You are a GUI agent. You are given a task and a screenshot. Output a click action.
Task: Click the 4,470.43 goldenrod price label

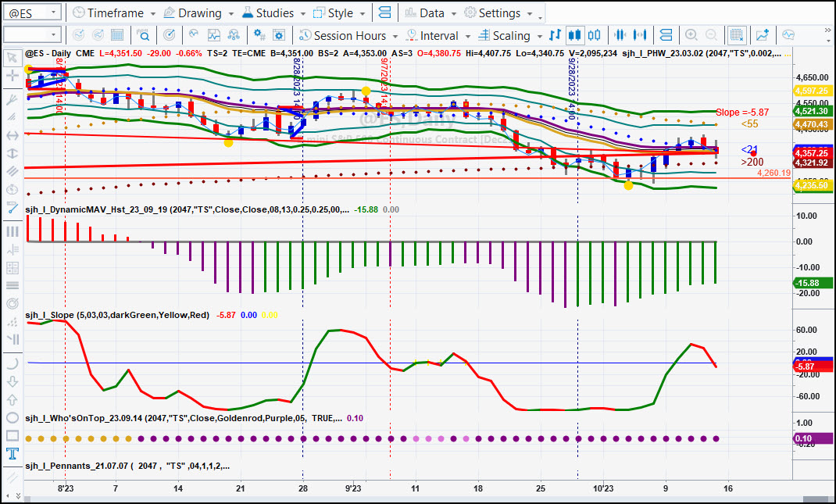pyautogui.click(x=813, y=124)
